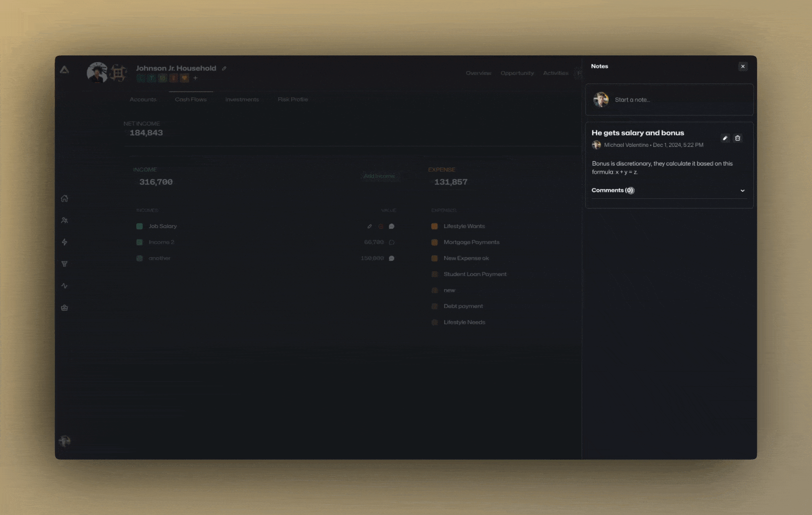Click the pencil next to Johnson Jr. Household

[x=224, y=69]
